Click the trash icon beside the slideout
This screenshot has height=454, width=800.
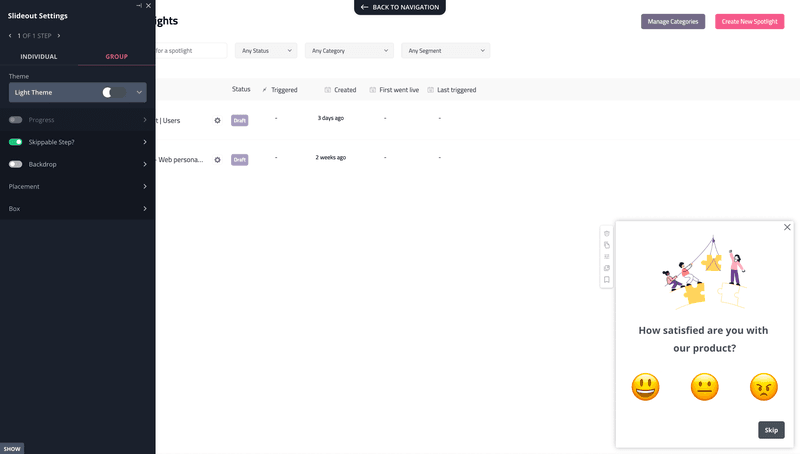pos(606,233)
